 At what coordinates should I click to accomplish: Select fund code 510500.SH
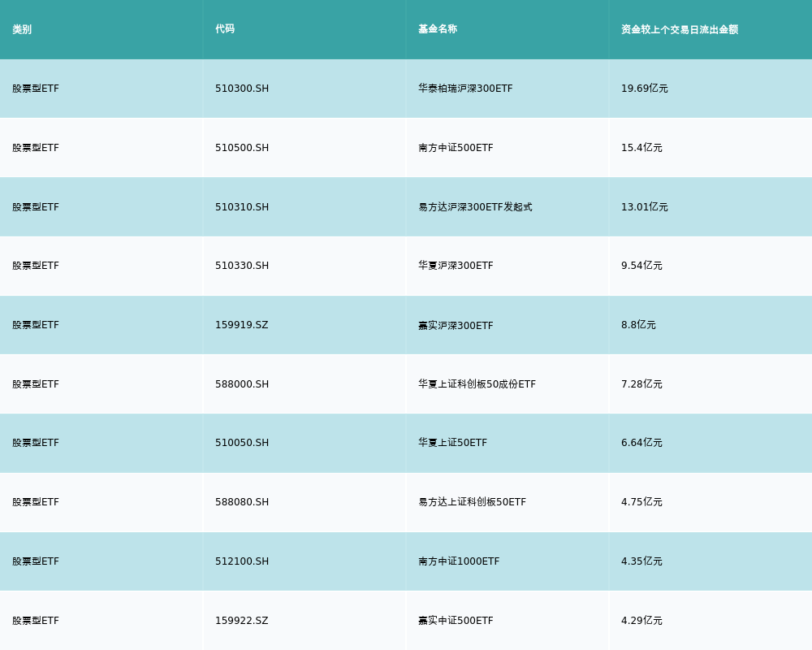[242, 148]
